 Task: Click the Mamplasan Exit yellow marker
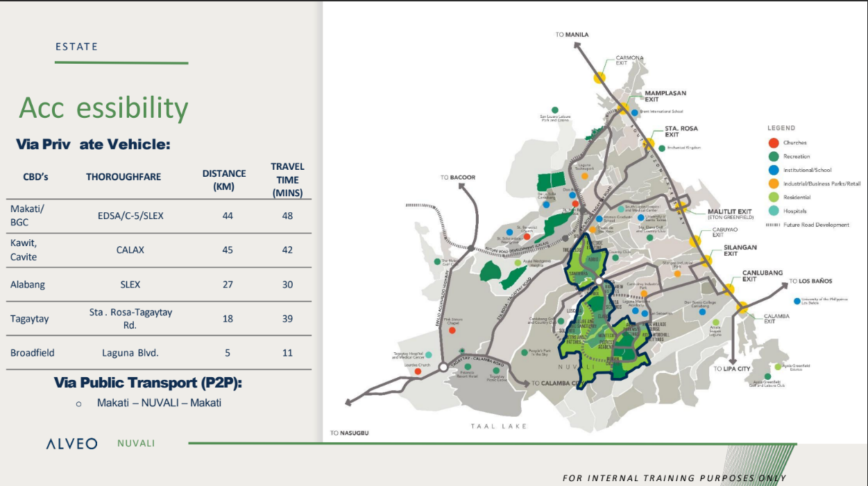pos(624,109)
